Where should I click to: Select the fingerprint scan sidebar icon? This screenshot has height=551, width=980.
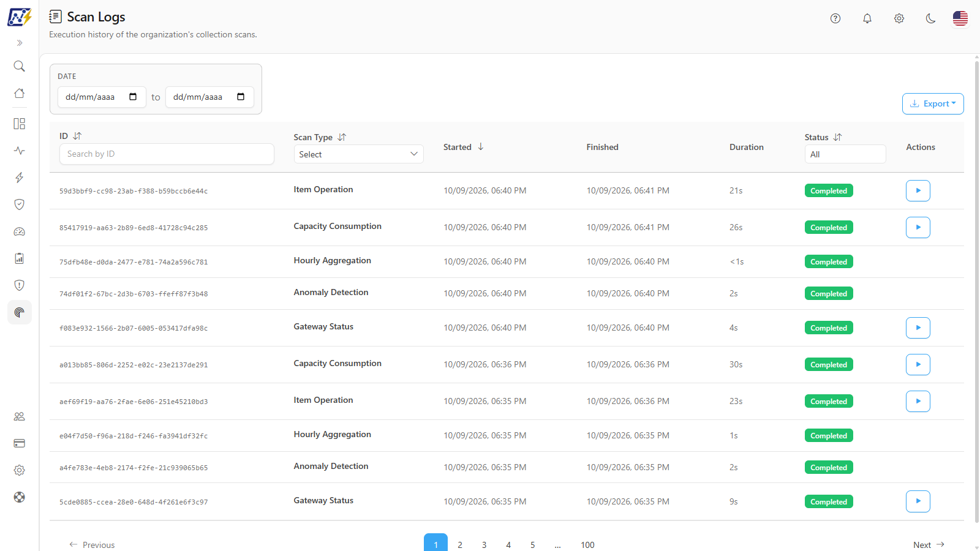tap(20, 312)
